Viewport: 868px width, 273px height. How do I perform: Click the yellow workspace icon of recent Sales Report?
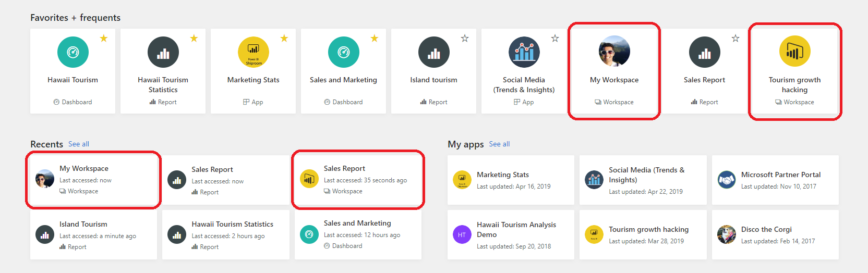(x=309, y=179)
